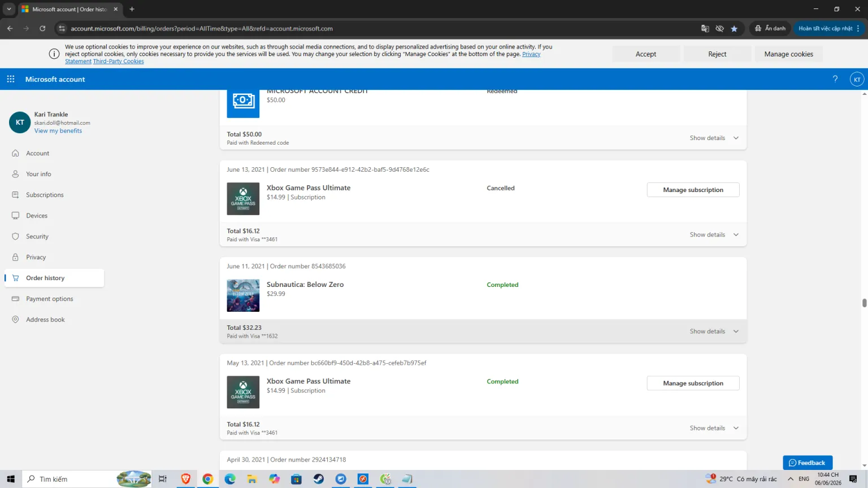Open File Explorer from the taskbar
This screenshot has width=868, height=488.
[x=252, y=479]
